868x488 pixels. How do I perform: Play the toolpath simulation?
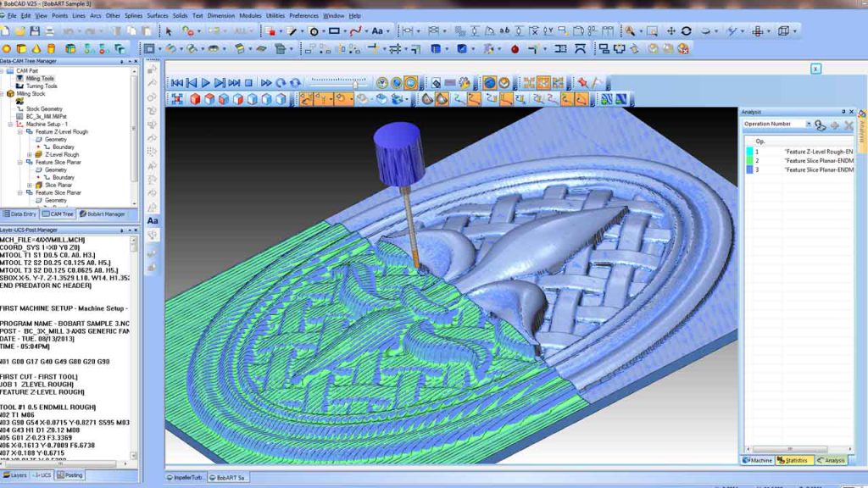pos(206,83)
